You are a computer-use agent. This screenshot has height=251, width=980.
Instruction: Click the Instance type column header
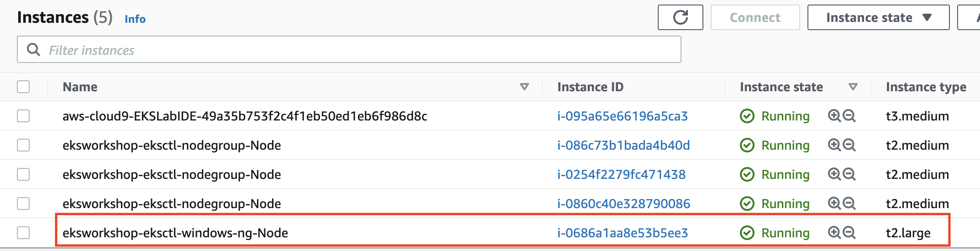point(926,87)
